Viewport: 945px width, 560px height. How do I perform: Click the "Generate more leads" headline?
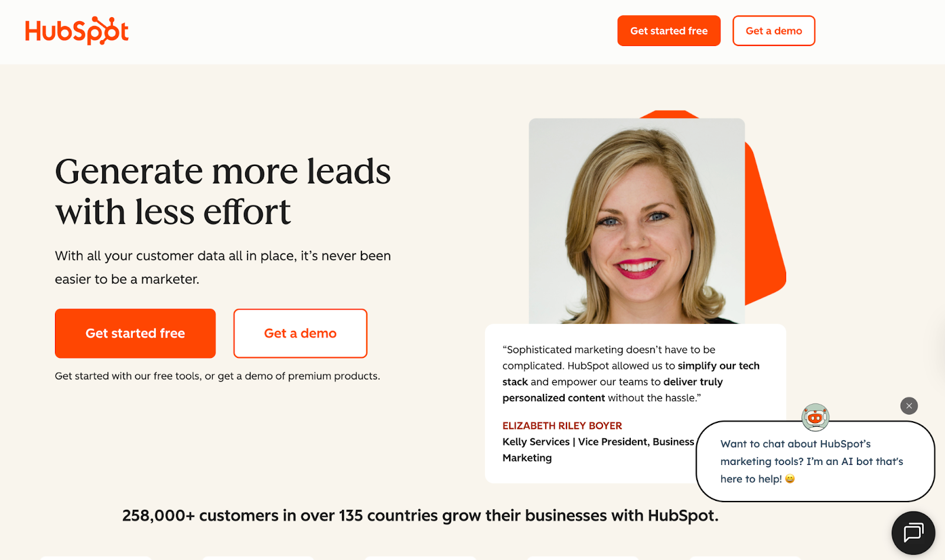(223, 191)
